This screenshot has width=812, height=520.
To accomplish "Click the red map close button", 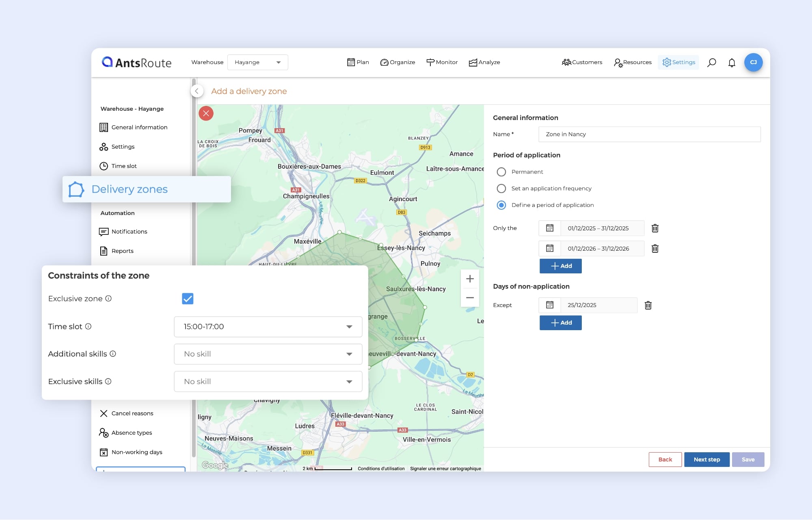I will tap(206, 113).
